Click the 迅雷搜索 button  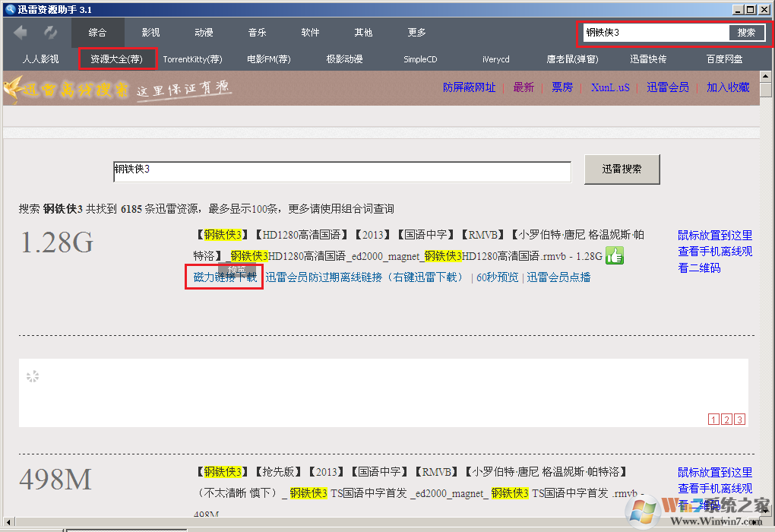point(622,168)
